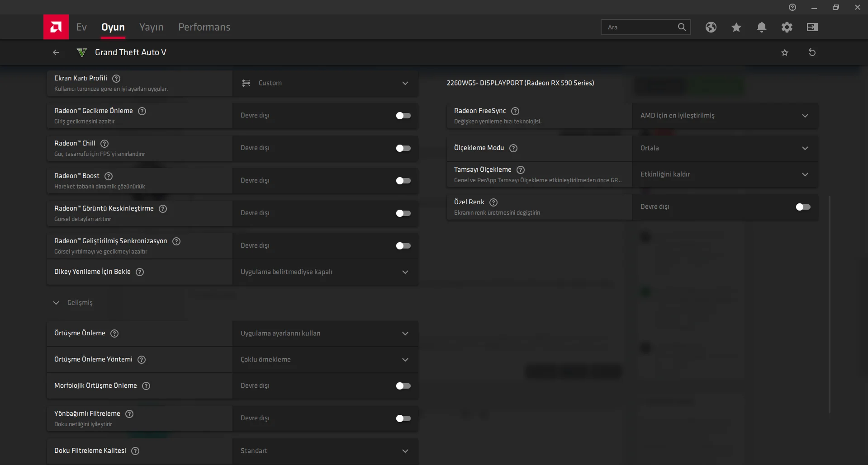Reset Grand Theft Auto V profile settings
This screenshot has height=465, width=868.
click(812, 52)
